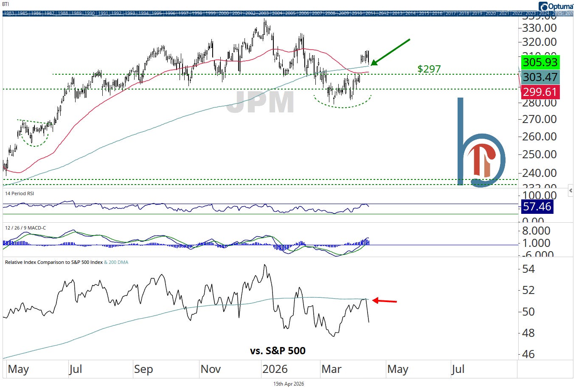Select year 2000 on the top timeline

tap(224, 14)
